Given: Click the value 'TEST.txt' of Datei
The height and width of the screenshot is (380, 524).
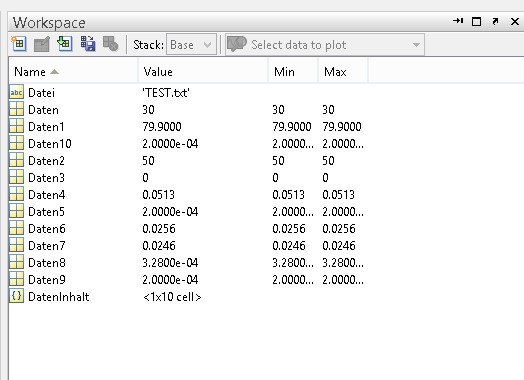Looking at the screenshot, I should 166,93.
